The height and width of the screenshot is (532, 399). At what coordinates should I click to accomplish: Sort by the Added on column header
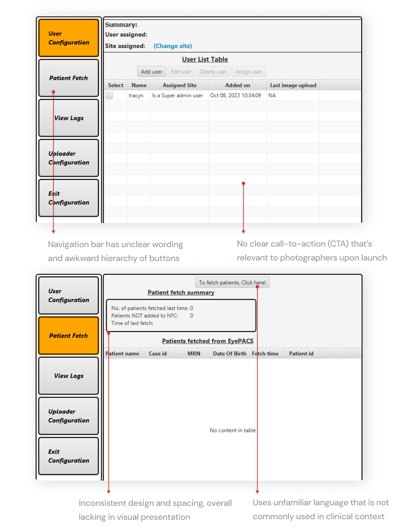pos(238,85)
